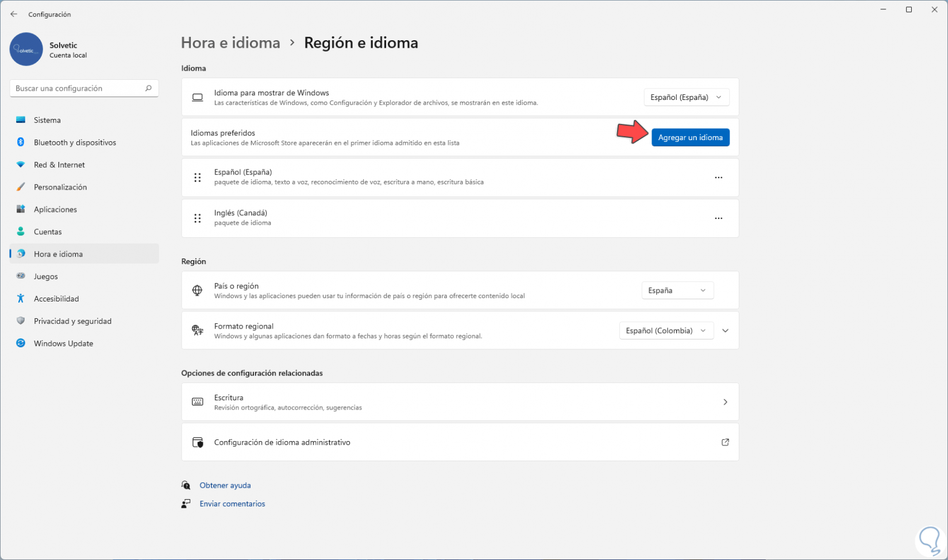
Task: Open the País o región dropdown
Action: [x=677, y=291]
